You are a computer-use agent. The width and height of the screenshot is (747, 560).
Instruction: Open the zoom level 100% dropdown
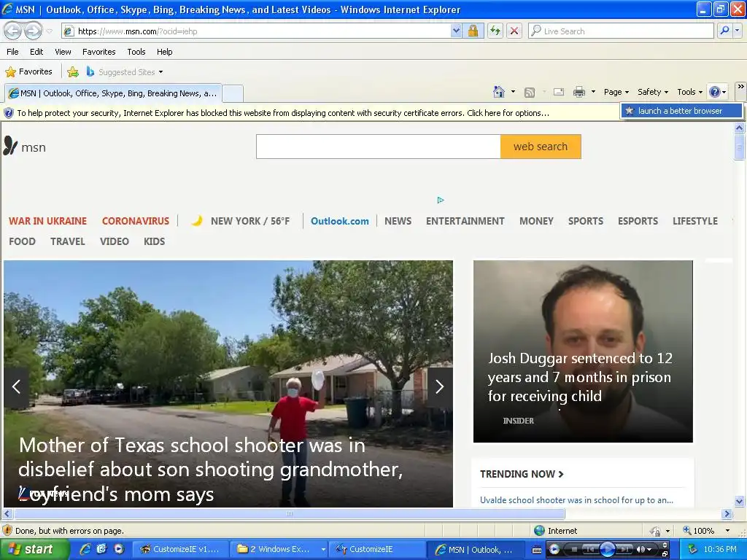tap(727, 531)
